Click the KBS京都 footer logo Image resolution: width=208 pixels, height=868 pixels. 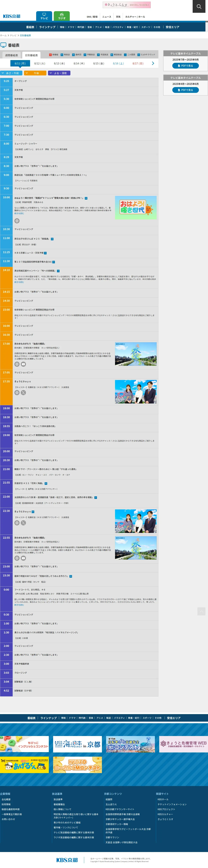[67, 860]
